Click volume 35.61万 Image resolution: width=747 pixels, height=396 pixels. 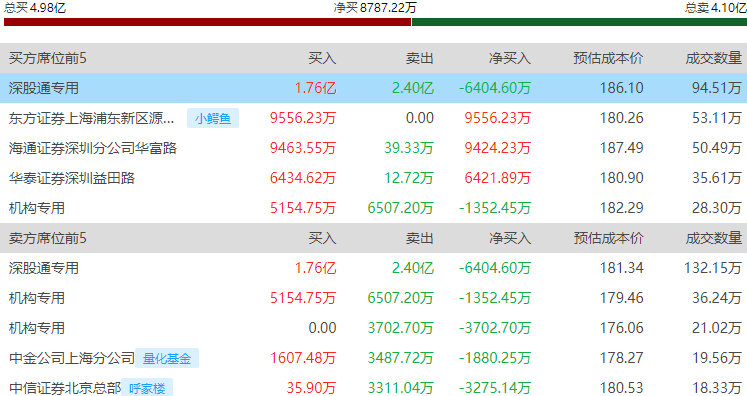(717, 178)
